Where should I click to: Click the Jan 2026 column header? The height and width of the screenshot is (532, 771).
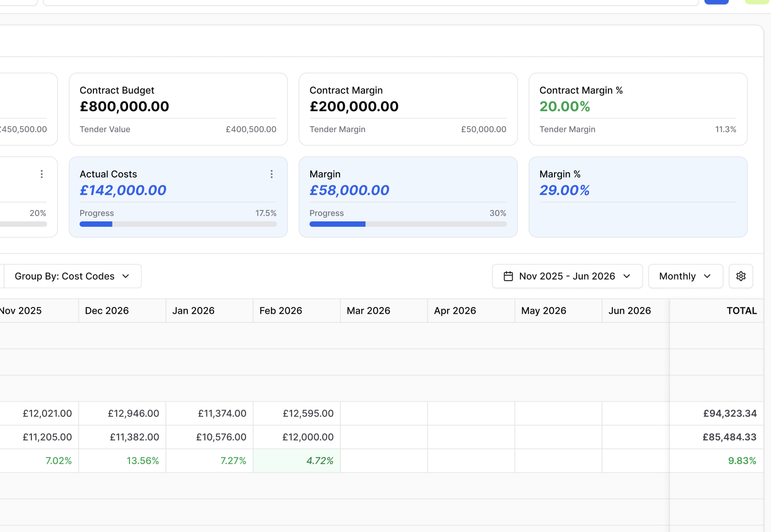[x=210, y=311]
